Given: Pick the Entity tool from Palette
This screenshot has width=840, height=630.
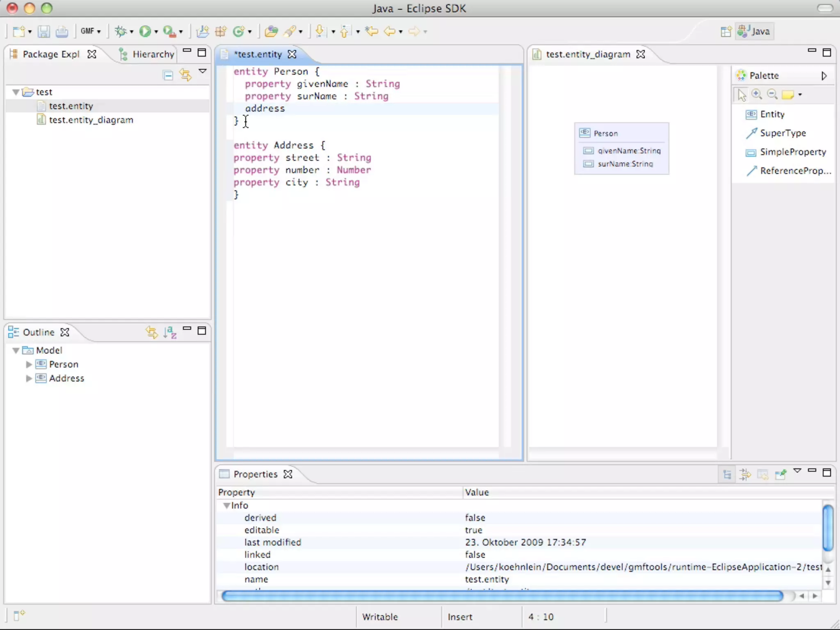Looking at the screenshot, I should pyautogui.click(x=772, y=114).
